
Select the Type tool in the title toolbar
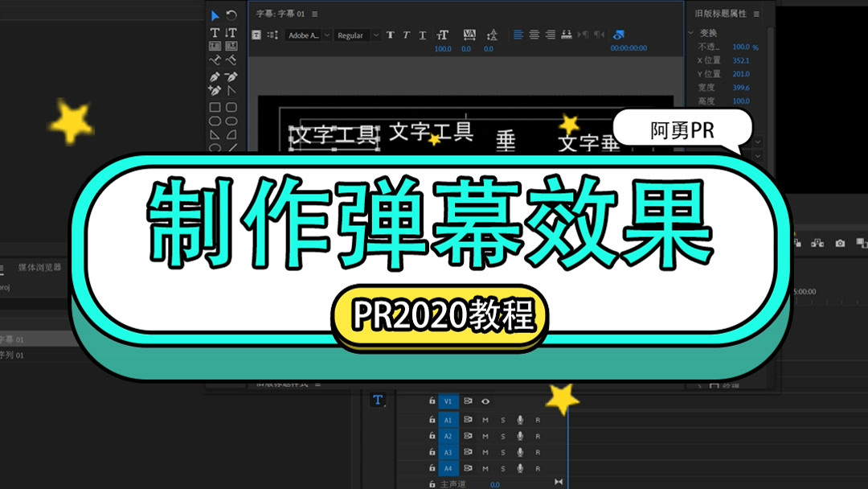point(216,32)
